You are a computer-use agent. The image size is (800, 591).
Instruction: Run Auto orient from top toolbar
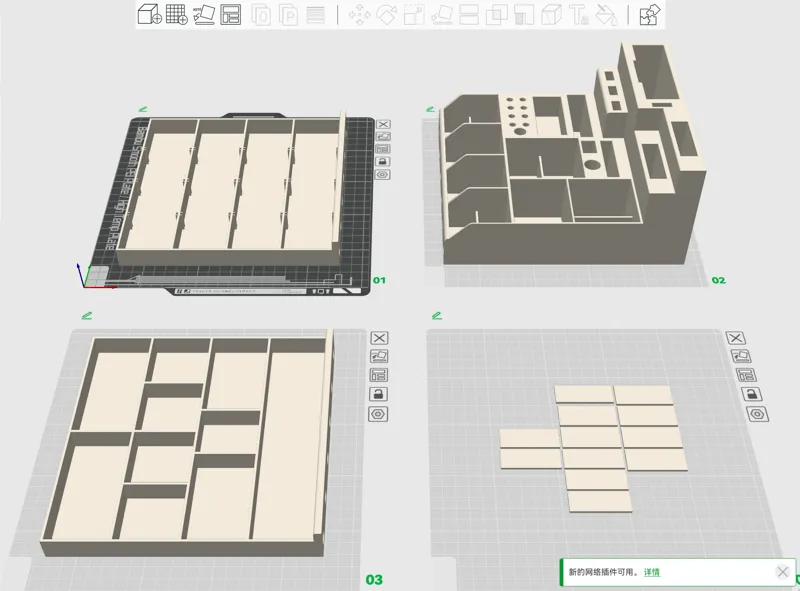pos(204,14)
